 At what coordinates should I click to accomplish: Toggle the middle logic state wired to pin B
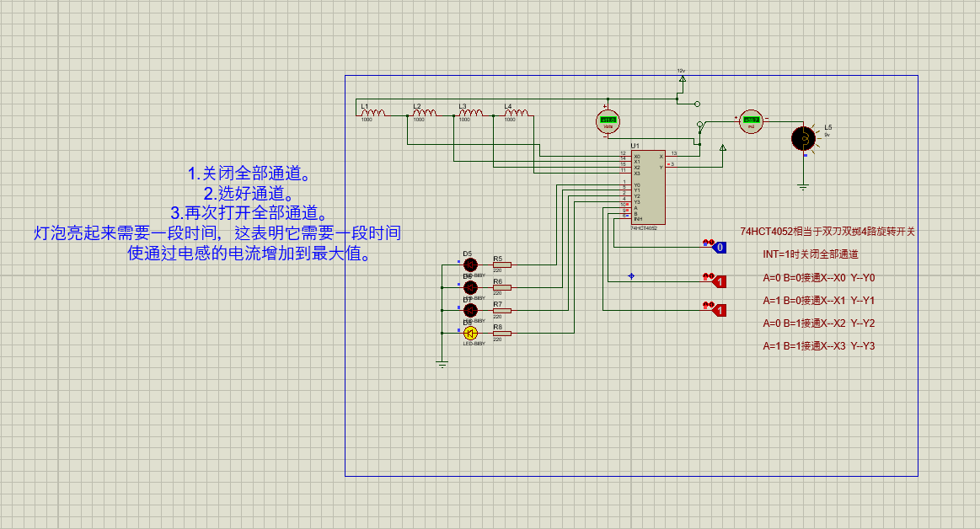coord(719,281)
